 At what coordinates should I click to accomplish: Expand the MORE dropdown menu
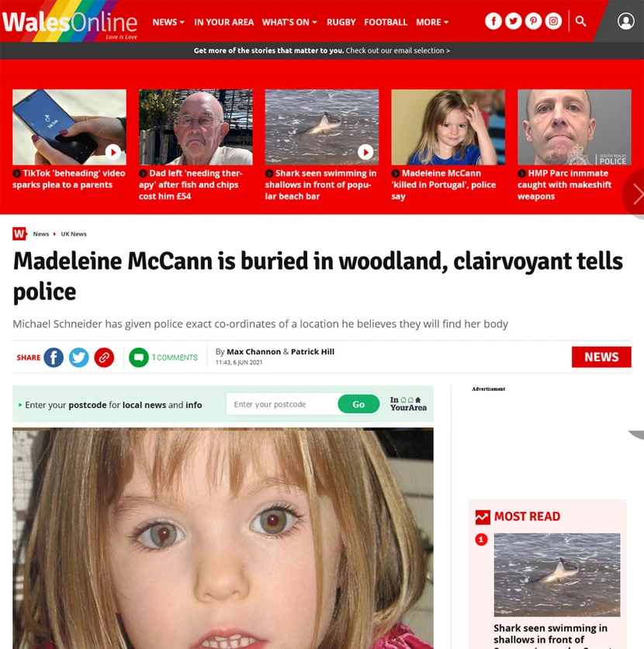432,22
